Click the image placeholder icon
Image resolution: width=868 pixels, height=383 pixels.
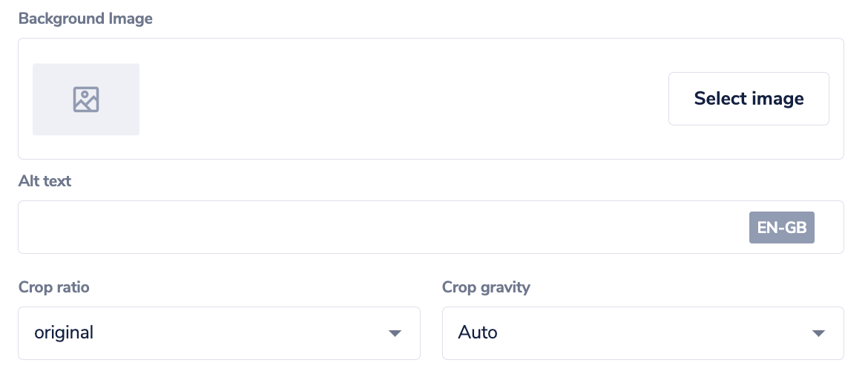[x=86, y=99]
